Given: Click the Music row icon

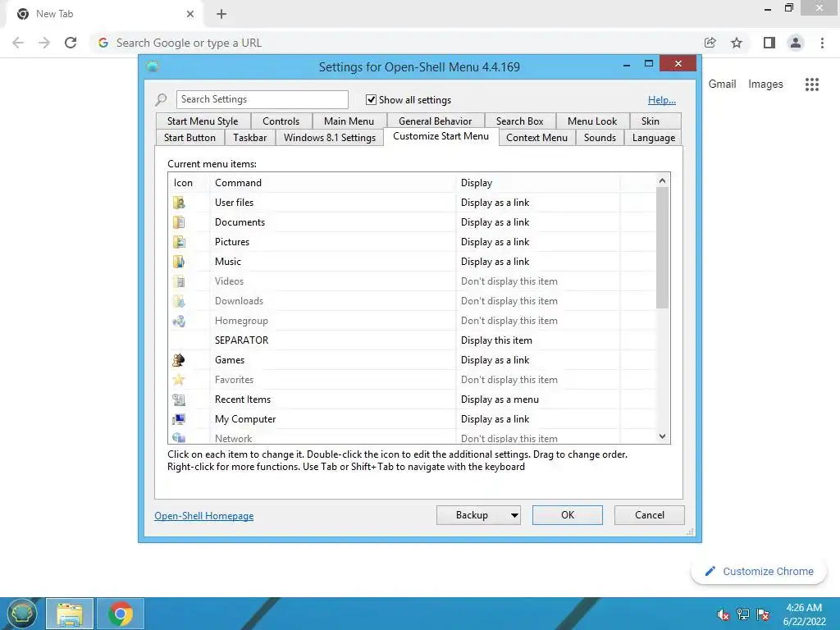Looking at the screenshot, I should (x=179, y=262).
